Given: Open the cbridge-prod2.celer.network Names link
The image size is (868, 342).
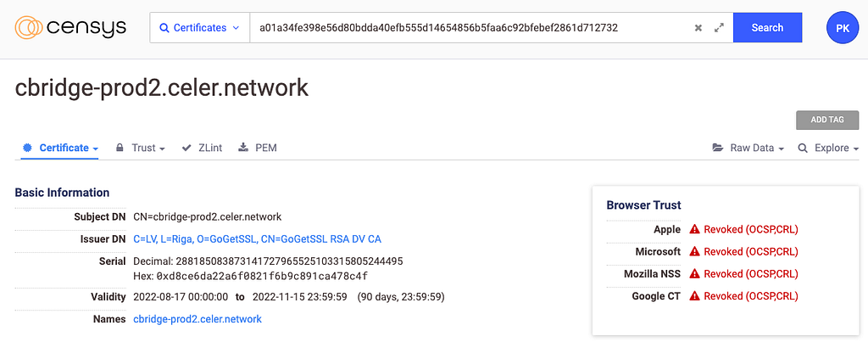Looking at the screenshot, I should coord(198,319).
